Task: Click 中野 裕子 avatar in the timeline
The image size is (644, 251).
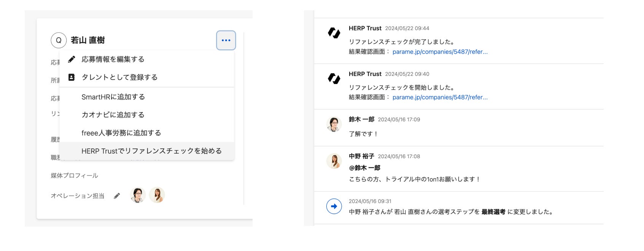Action: coord(334,161)
